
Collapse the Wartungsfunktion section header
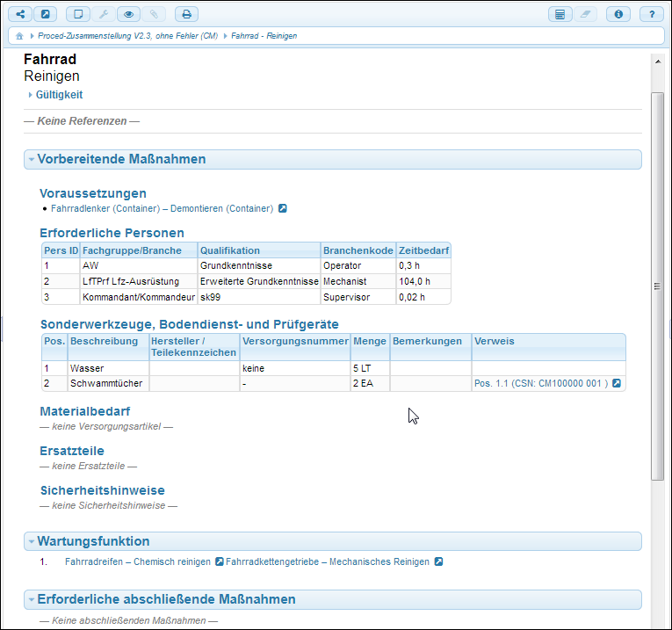coord(333,541)
